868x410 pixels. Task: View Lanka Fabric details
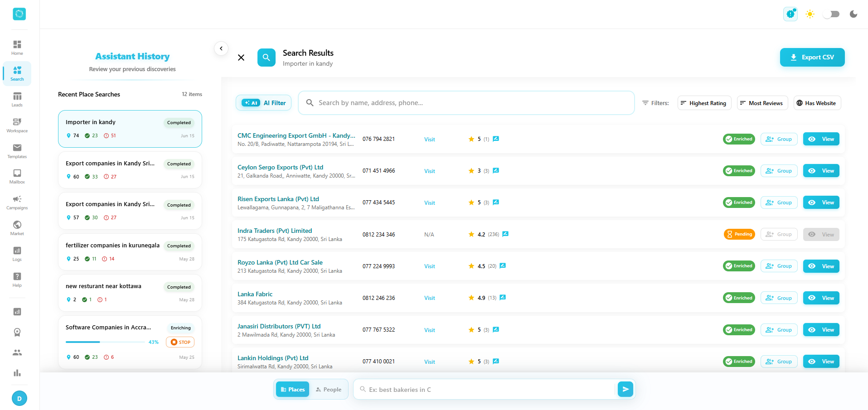821,298
